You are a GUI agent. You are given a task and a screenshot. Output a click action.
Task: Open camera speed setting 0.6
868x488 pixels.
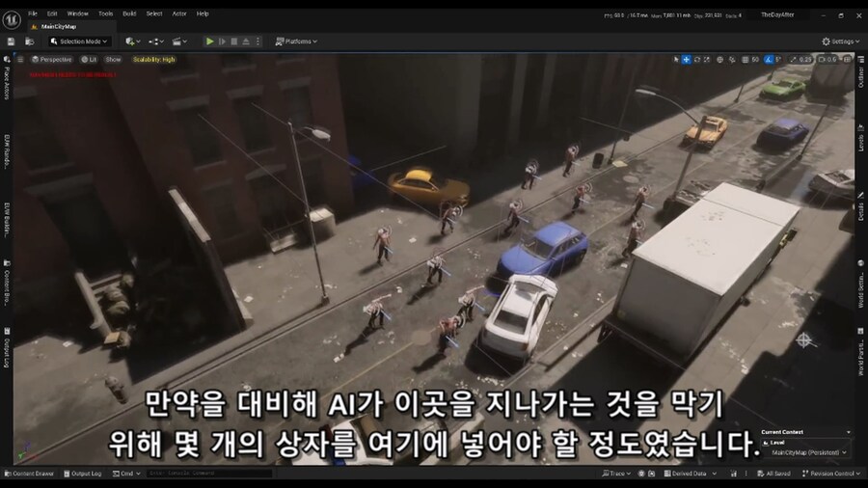tap(827, 59)
